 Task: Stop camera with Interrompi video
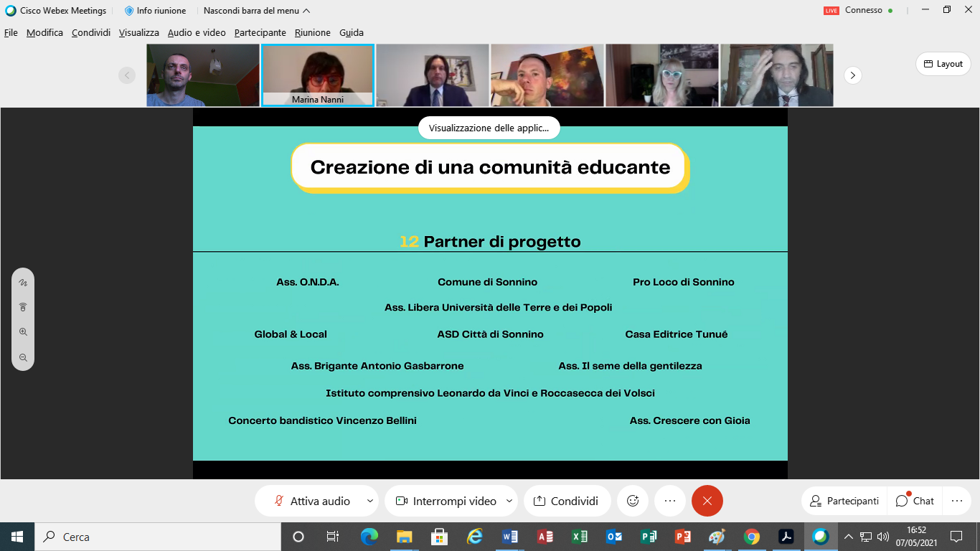click(x=446, y=501)
